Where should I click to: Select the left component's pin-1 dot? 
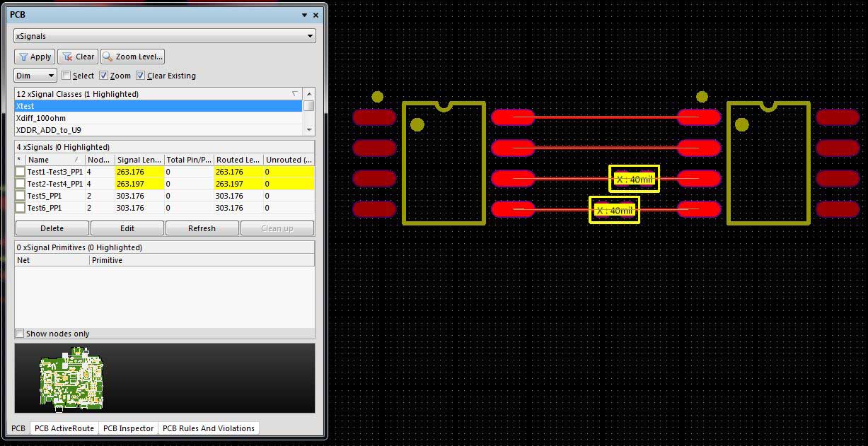click(417, 125)
